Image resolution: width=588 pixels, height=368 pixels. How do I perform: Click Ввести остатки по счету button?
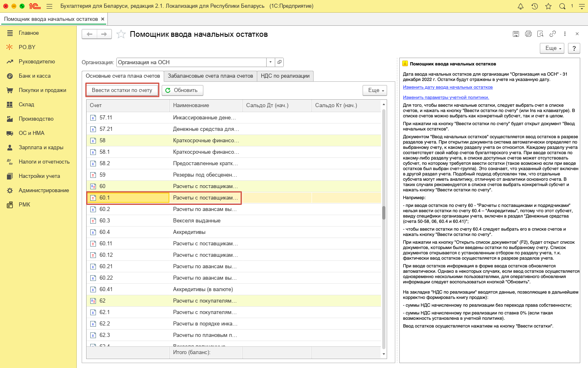click(122, 90)
